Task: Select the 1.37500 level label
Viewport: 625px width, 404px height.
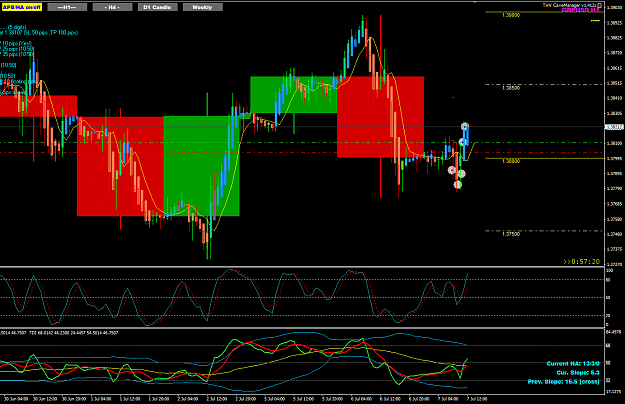Action: 511,234
